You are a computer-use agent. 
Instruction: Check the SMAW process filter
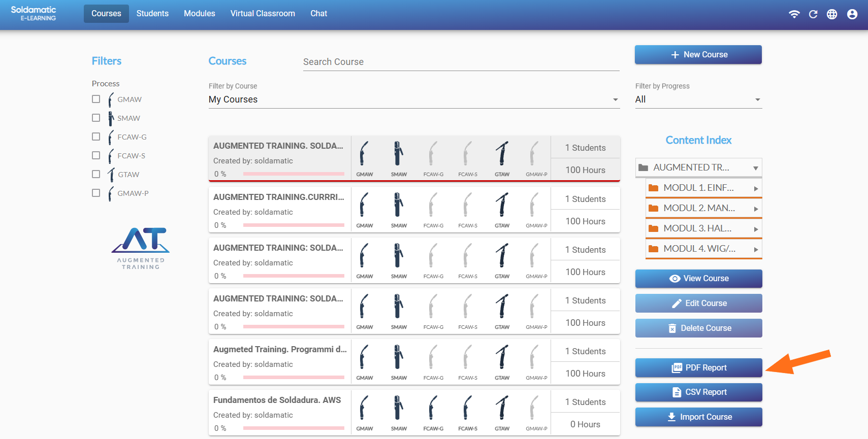click(96, 118)
